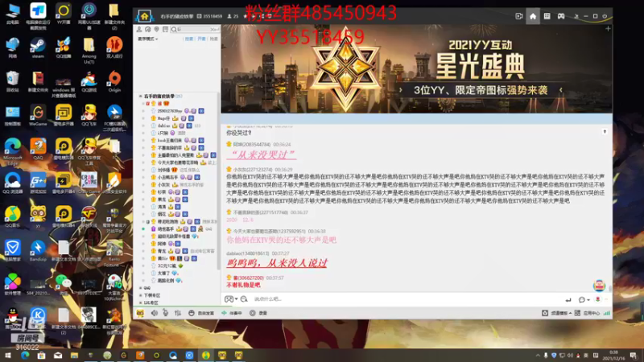Click the avatar badge at the chat's bottom right
Viewport: 644px width, 362px height.
point(599,286)
